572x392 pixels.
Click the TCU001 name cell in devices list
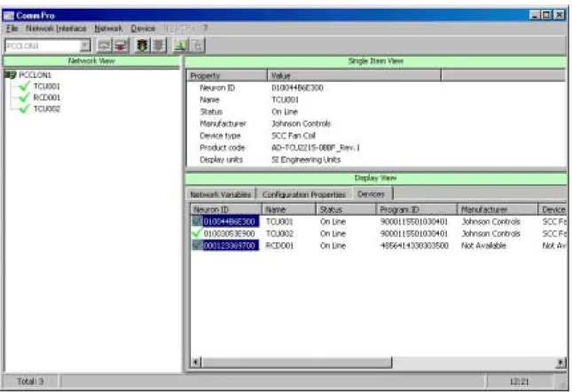coord(279,222)
